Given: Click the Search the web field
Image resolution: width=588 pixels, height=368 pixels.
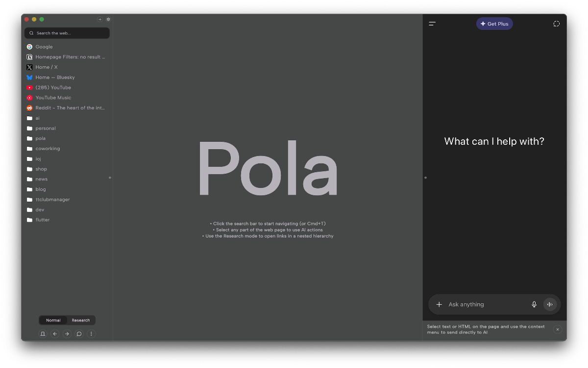Looking at the screenshot, I should [x=67, y=33].
